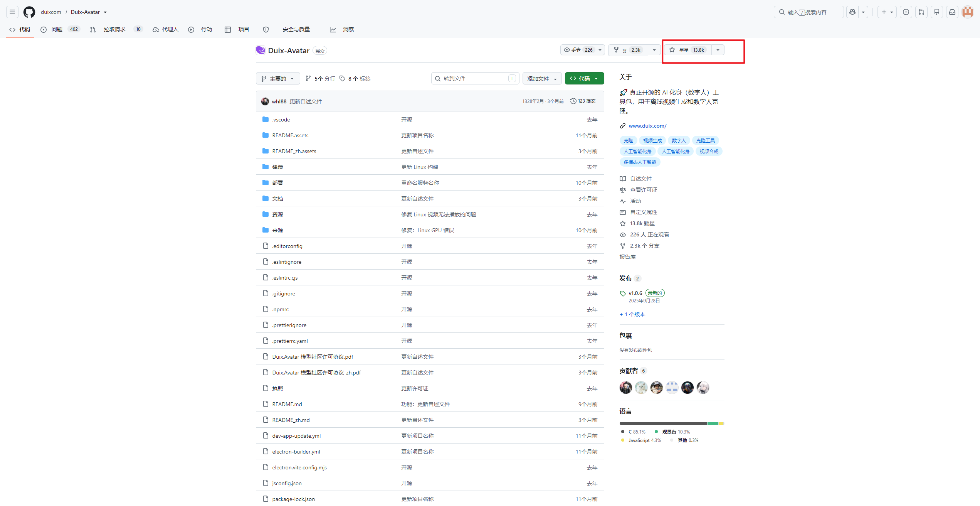The height and width of the screenshot is (506, 980).
Task: Click the duixcom owner link
Action: pos(51,12)
